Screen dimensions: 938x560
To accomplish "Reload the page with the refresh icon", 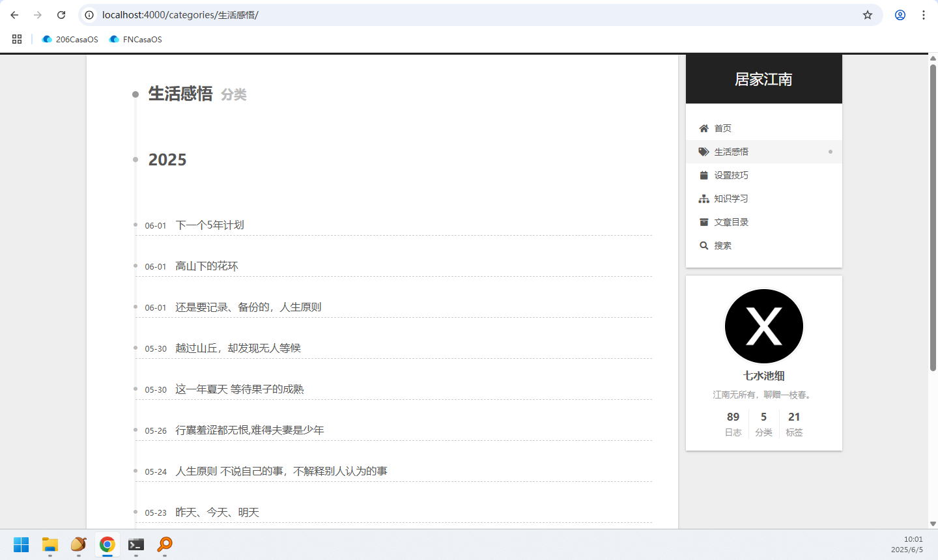I will [x=61, y=15].
